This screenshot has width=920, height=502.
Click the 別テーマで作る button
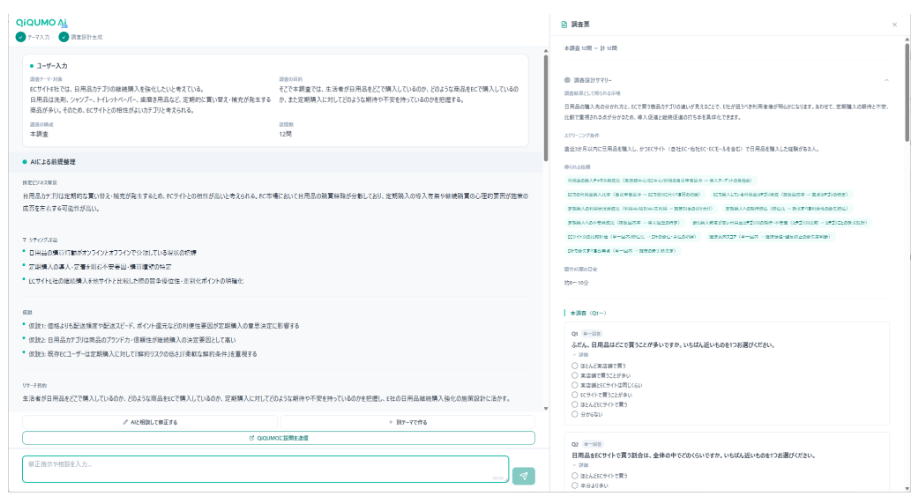[x=408, y=422]
